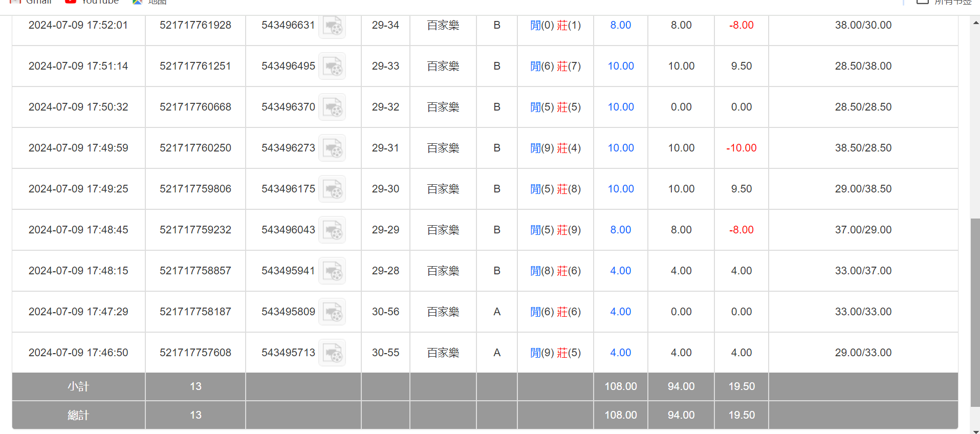View replay icon beside 543495713

(x=332, y=353)
